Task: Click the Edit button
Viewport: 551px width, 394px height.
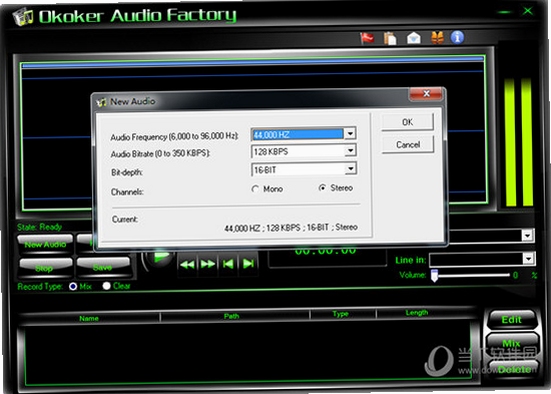Action: [512, 319]
